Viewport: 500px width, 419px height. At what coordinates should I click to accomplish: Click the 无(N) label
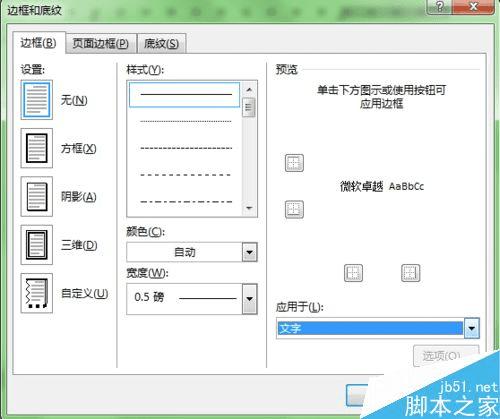click(x=74, y=100)
